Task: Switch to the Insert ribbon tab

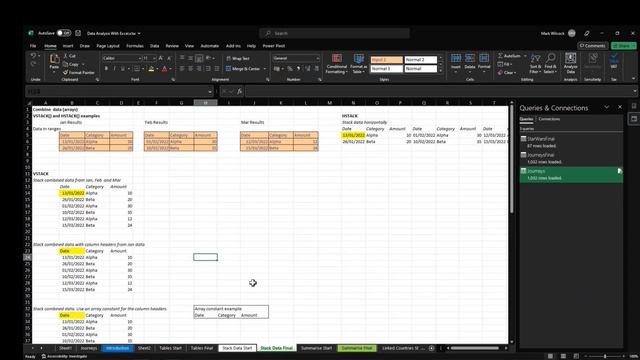Action: 68,46
